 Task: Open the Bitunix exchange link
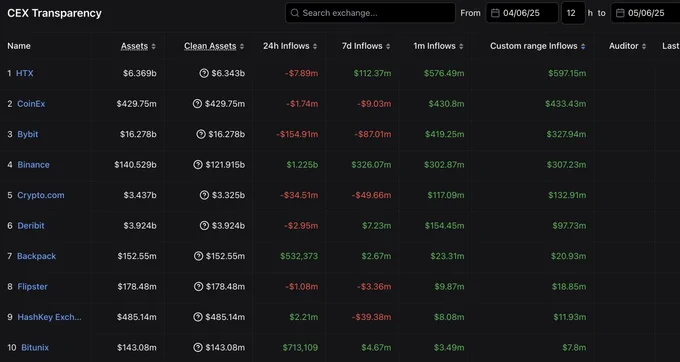point(35,348)
